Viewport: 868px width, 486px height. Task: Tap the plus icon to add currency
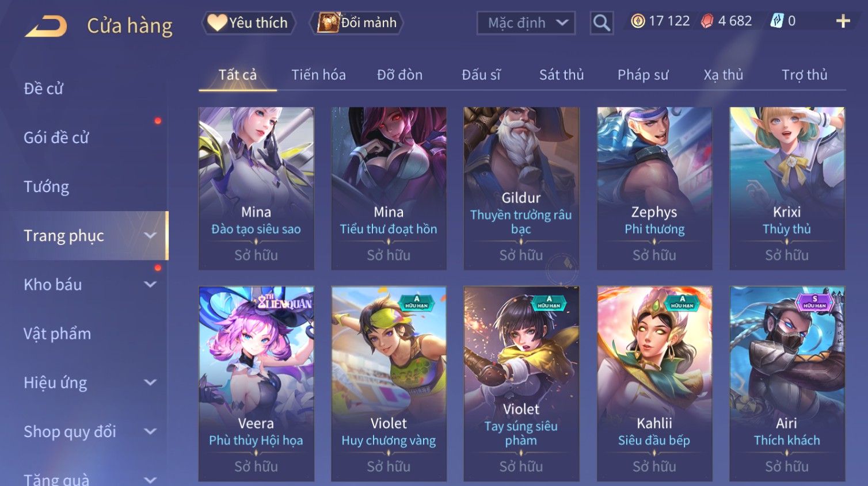click(x=843, y=21)
